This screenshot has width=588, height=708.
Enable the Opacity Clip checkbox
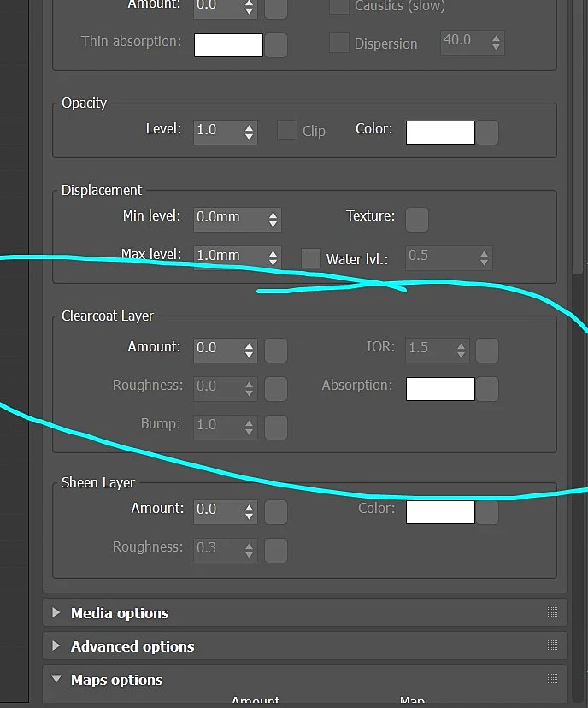click(x=286, y=131)
